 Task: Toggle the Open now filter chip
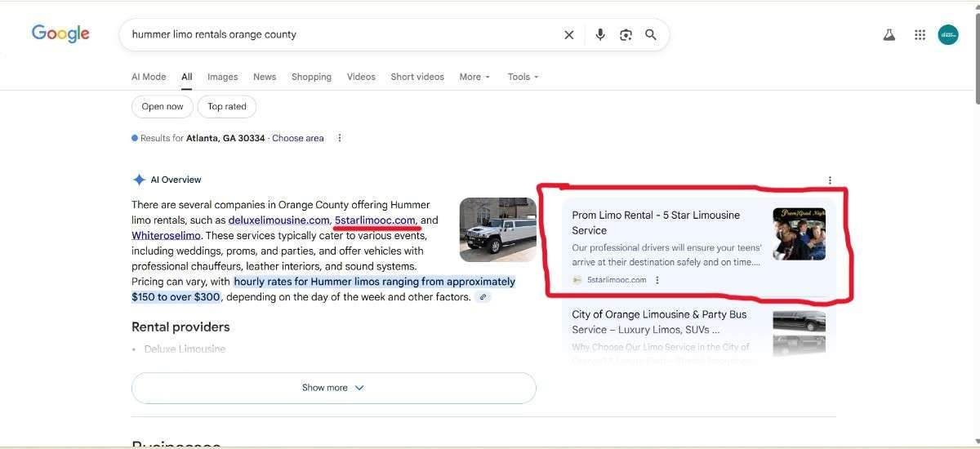163,106
